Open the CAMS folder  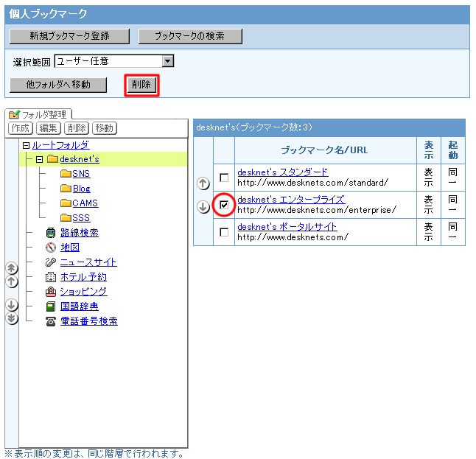pyautogui.click(x=85, y=203)
